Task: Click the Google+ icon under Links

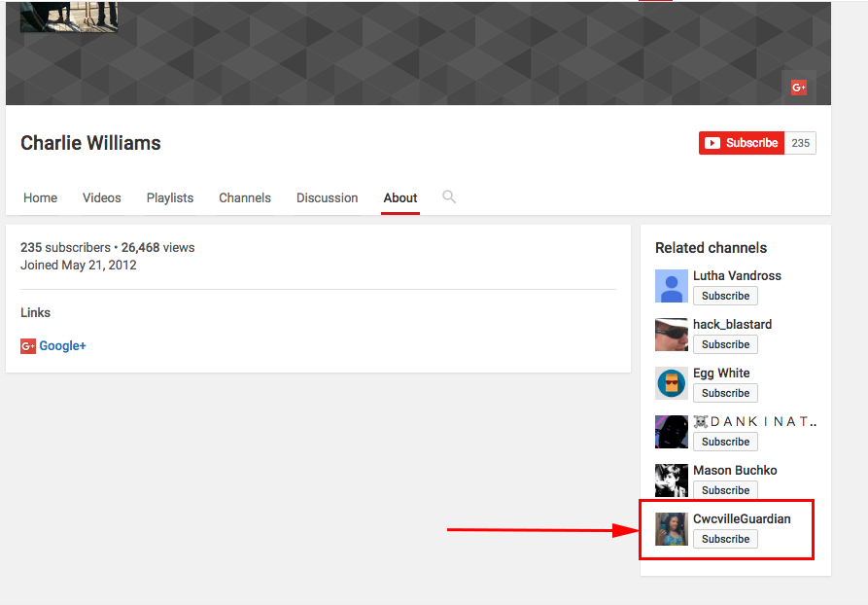Action: pos(28,346)
